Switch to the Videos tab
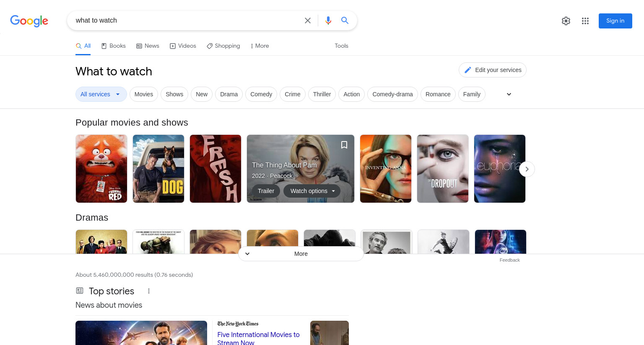The height and width of the screenshot is (345, 644). (x=183, y=46)
